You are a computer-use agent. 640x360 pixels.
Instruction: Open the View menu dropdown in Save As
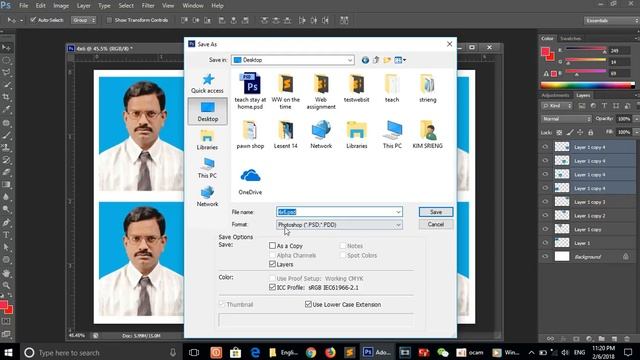click(400, 60)
